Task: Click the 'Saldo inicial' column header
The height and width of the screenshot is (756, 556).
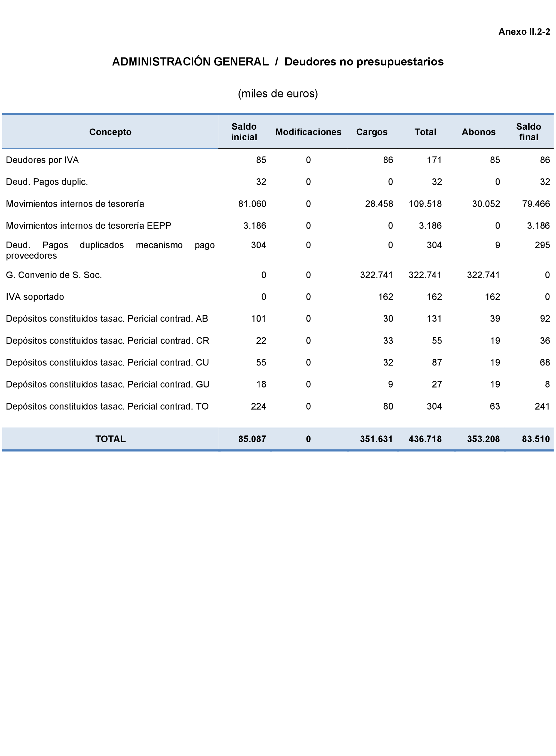Action: coord(244,132)
